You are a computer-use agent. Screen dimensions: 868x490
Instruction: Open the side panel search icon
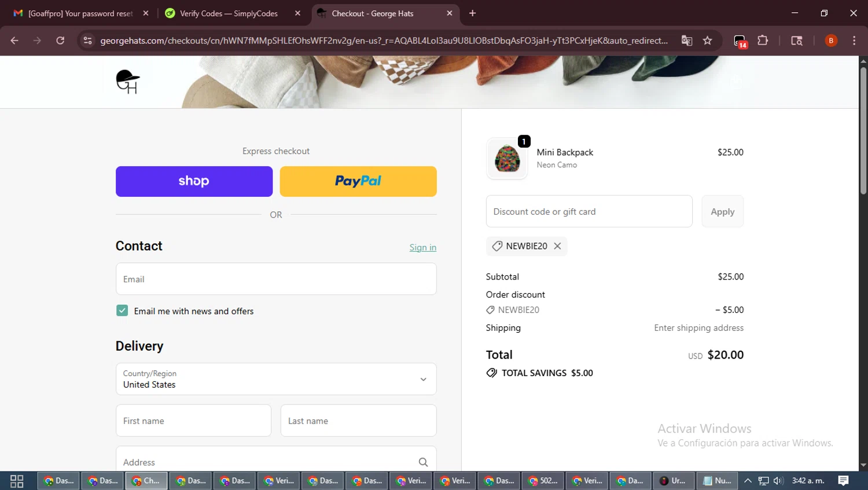coord(797,40)
